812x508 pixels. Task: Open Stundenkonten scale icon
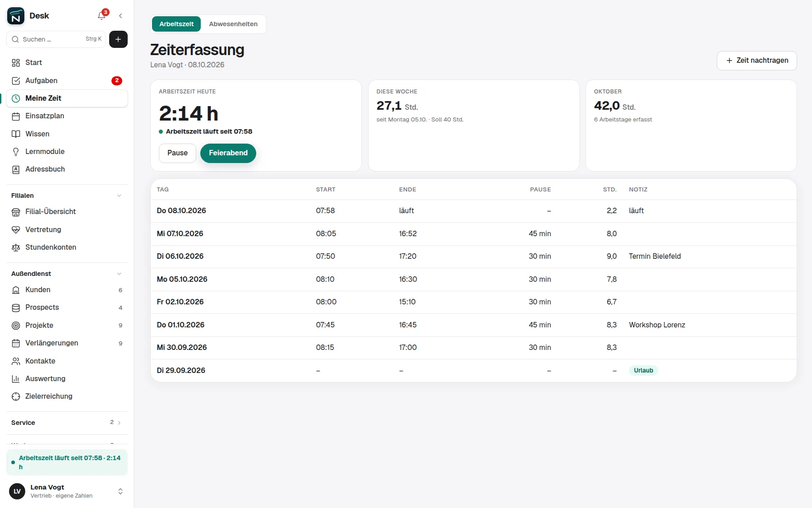(x=16, y=247)
